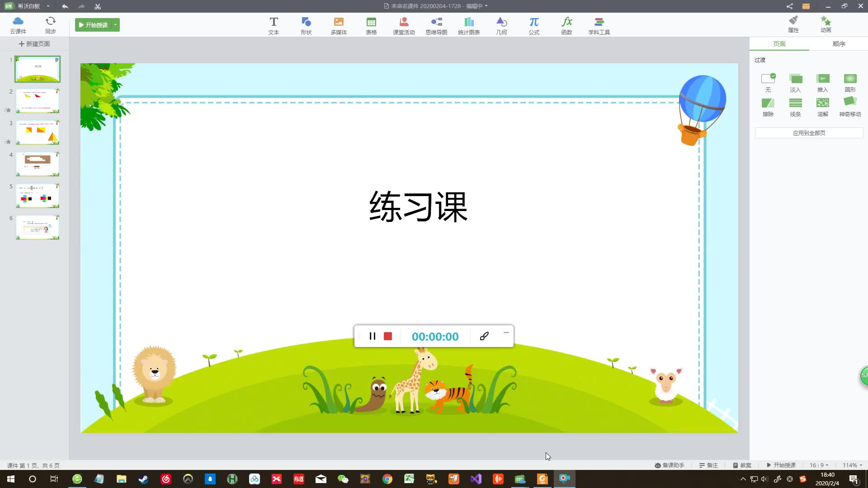Open 学科工具 subject tools
This screenshot has height=488, width=868.
(599, 26)
